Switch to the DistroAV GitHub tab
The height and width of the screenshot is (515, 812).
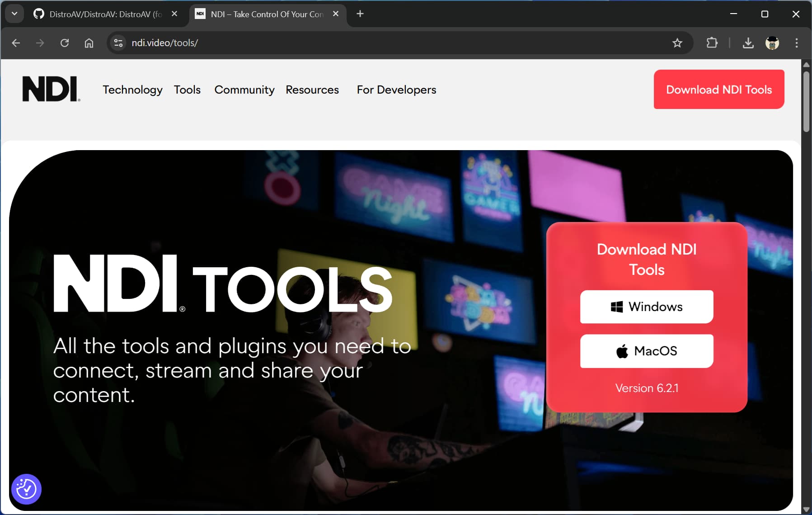tap(105, 14)
